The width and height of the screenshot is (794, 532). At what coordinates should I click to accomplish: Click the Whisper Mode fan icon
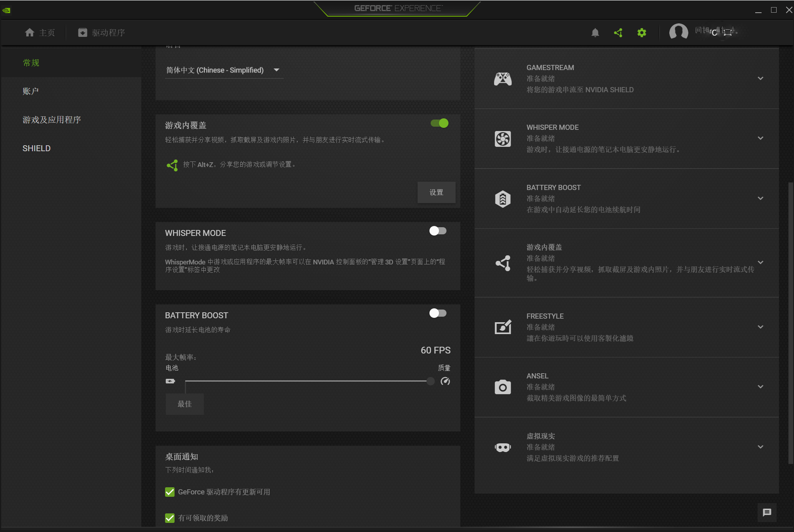click(x=503, y=139)
